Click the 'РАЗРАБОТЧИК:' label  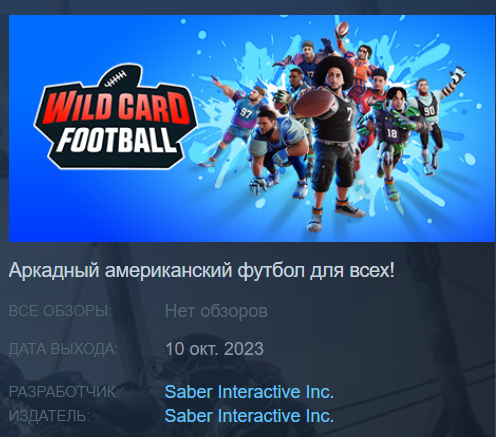[64, 392]
